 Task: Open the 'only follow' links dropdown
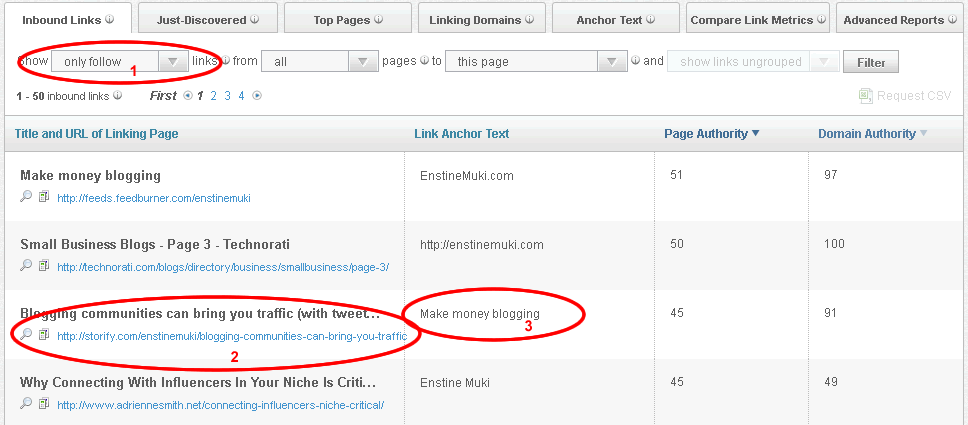[119, 61]
